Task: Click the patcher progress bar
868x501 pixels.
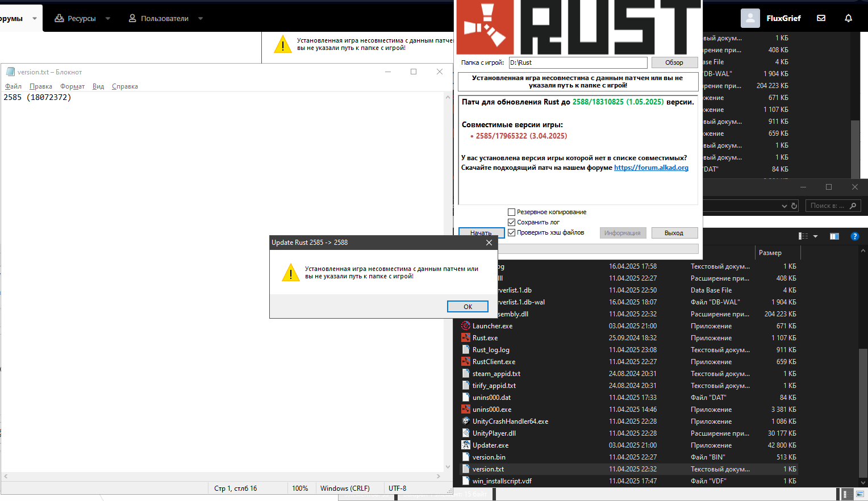Action: click(x=598, y=249)
